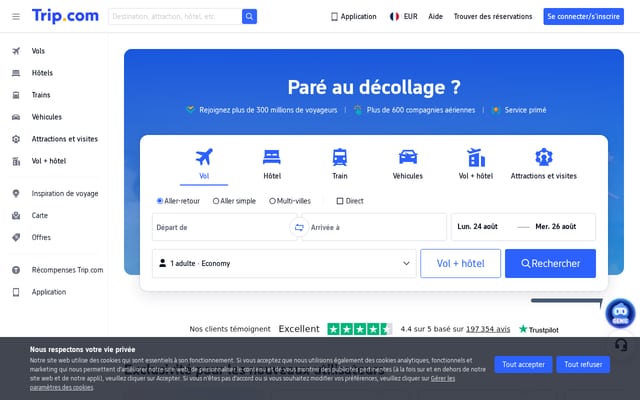640x400 pixels.
Task: Click the Vol + hôtel outlined button
Action: coord(460,263)
